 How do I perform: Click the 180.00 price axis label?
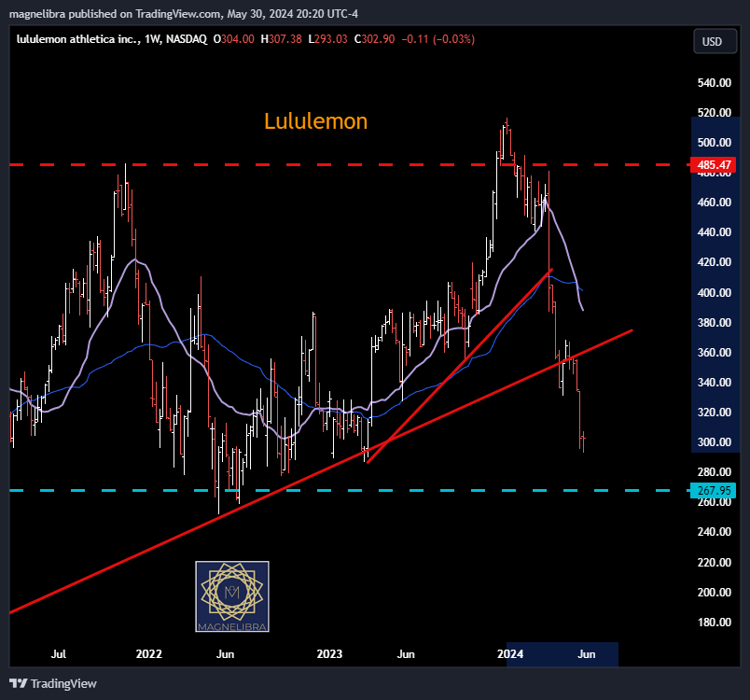click(x=715, y=623)
